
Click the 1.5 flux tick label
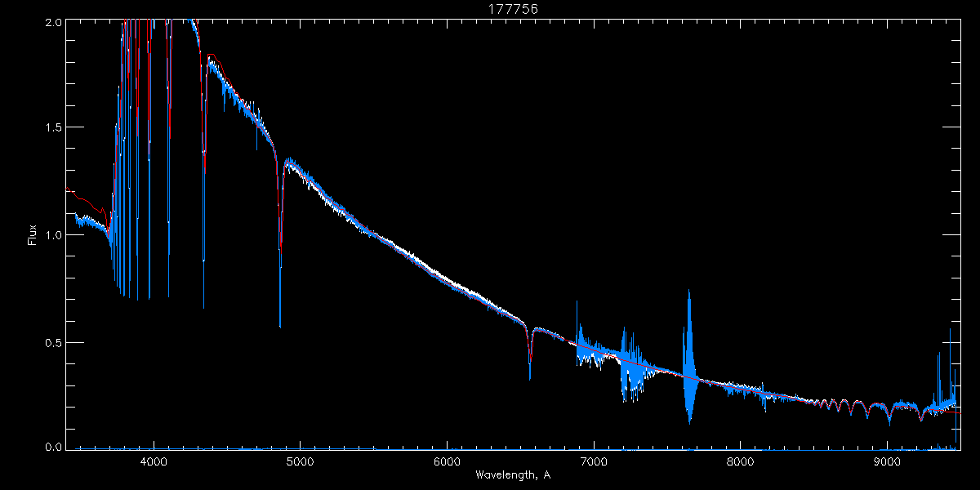tap(54, 128)
